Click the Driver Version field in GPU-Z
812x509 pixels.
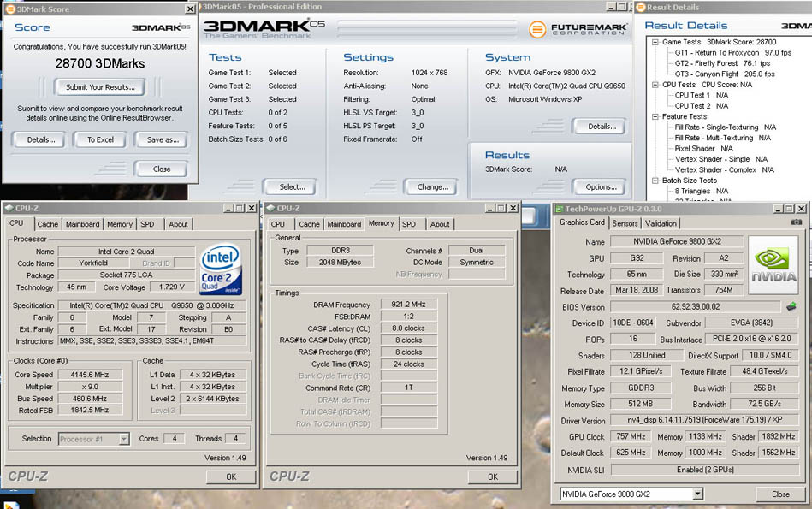(704, 420)
